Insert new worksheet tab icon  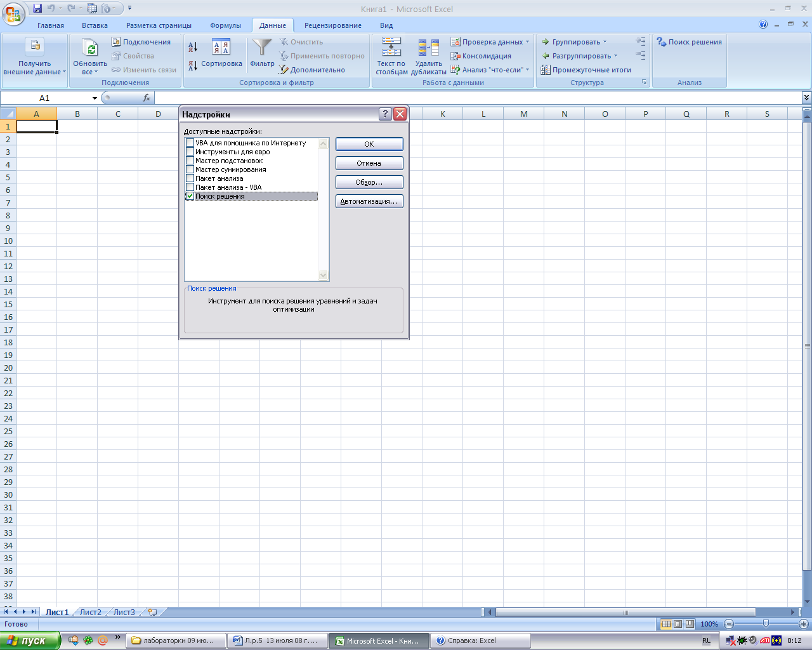(x=152, y=612)
